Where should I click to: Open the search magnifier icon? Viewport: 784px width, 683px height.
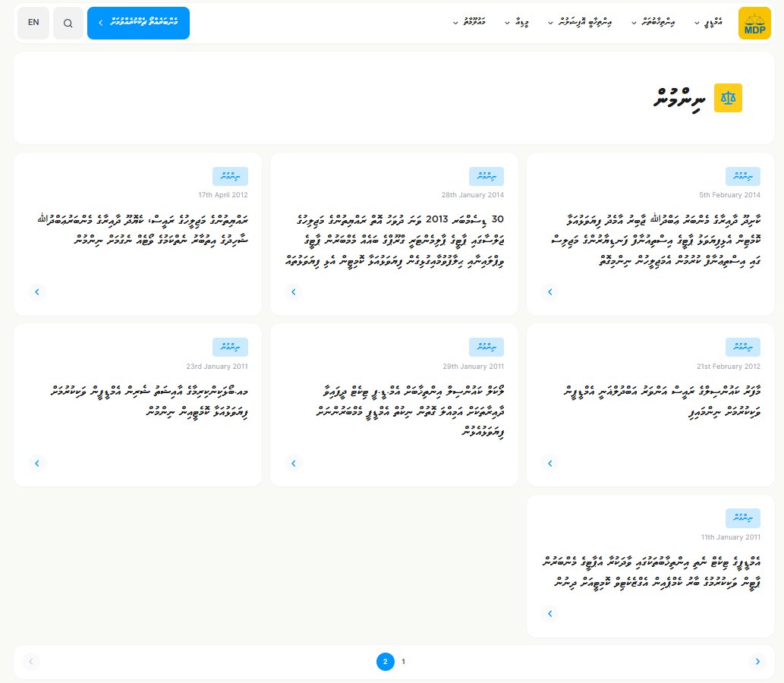pos(68,23)
